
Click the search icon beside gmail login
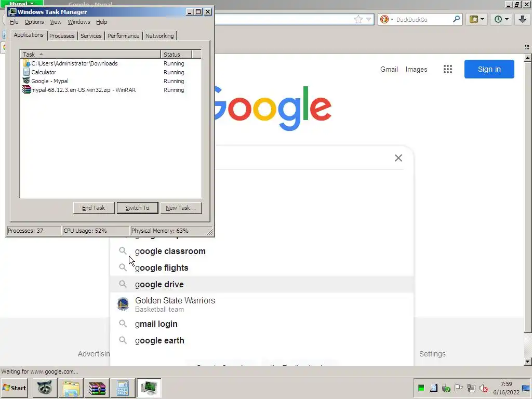pyautogui.click(x=123, y=323)
